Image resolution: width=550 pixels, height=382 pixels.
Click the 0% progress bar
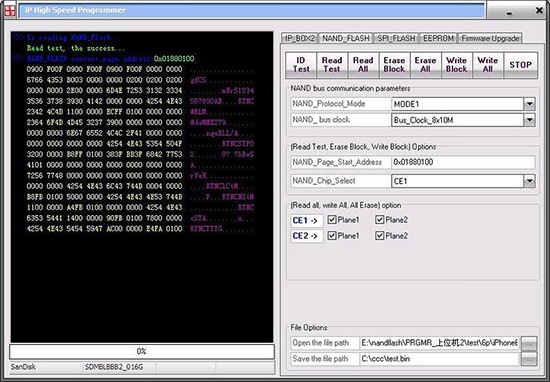(142, 351)
